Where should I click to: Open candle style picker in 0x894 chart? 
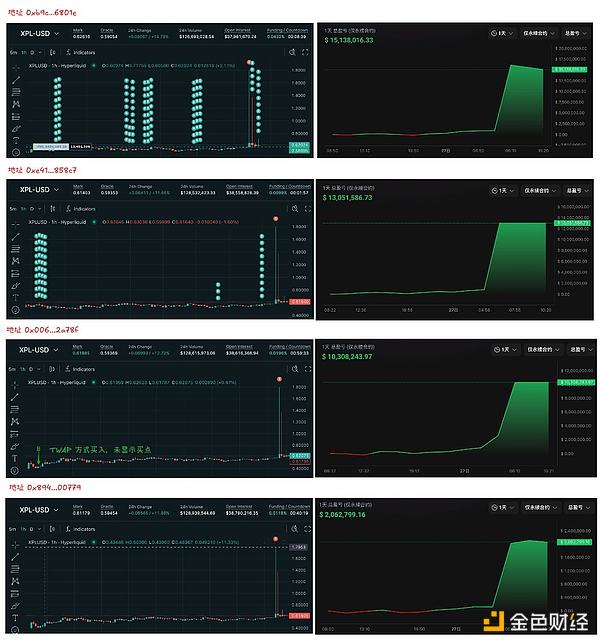pos(52,529)
